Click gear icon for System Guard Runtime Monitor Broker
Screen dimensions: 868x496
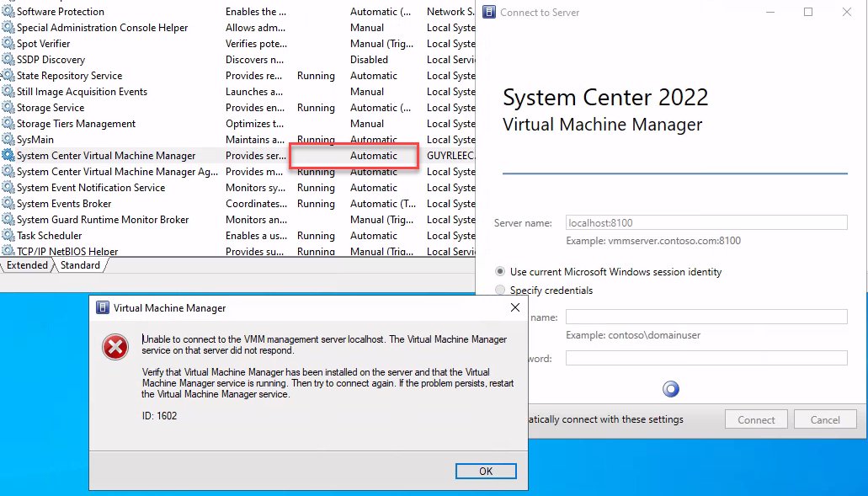pyautogui.click(x=8, y=221)
